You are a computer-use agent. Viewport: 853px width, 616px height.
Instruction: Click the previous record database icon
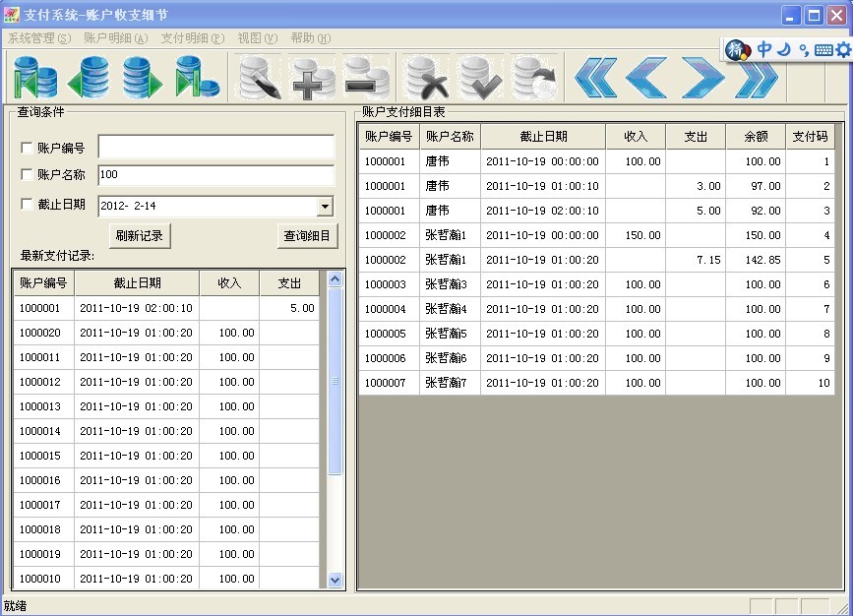click(x=89, y=77)
